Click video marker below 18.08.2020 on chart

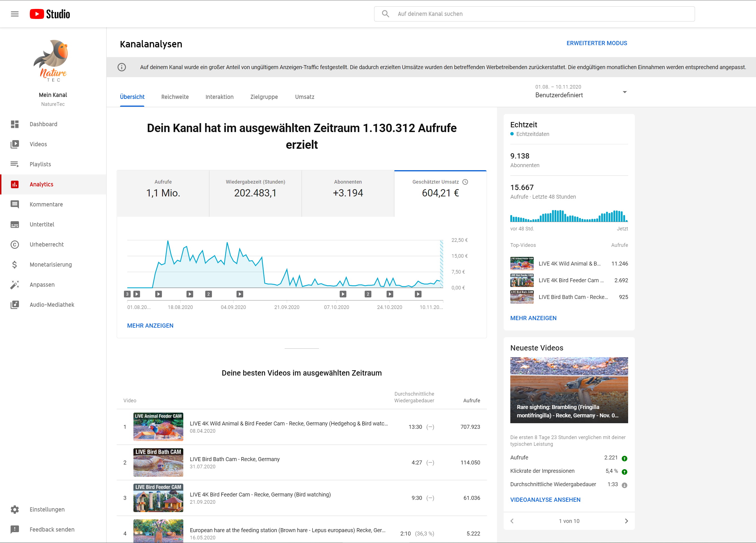click(x=190, y=294)
